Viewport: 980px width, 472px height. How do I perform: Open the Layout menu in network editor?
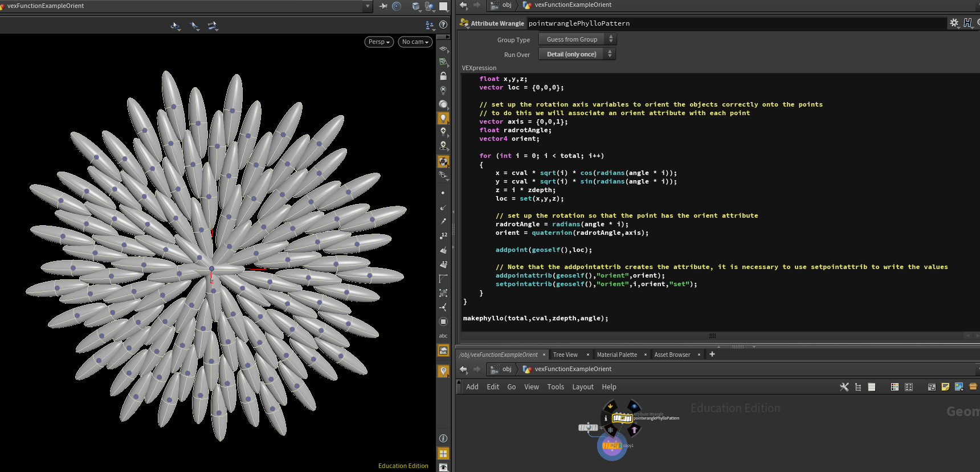click(x=582, y=387)
